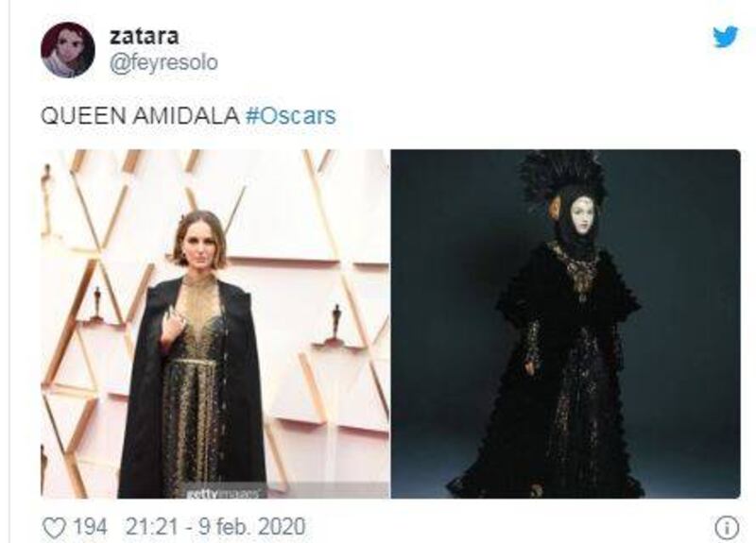The image size is (756, 543).
Task: Open the #Oscars hashtag link
Action: click(291, 116)
